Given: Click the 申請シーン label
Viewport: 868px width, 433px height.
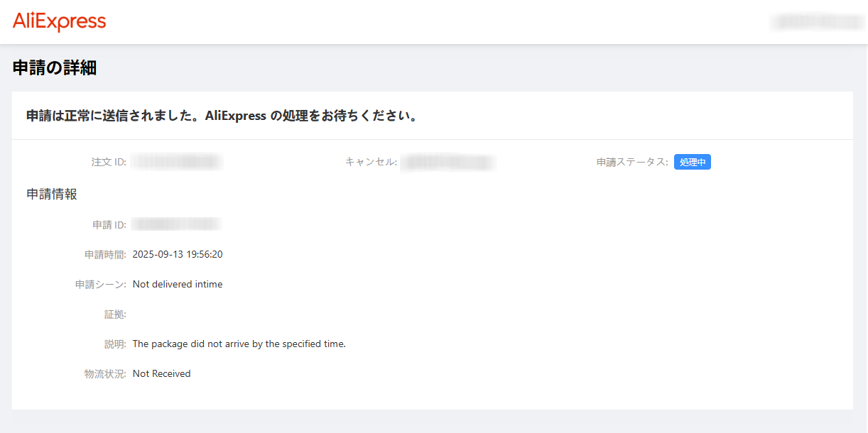Looking at the screenshot, I should (101, 284).
